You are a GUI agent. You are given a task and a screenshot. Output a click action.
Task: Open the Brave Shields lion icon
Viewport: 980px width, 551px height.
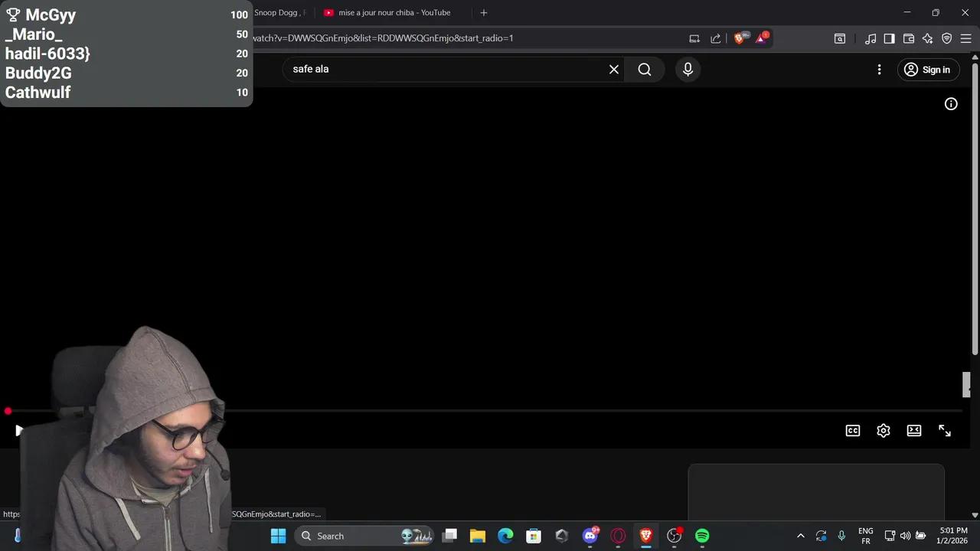740,38
